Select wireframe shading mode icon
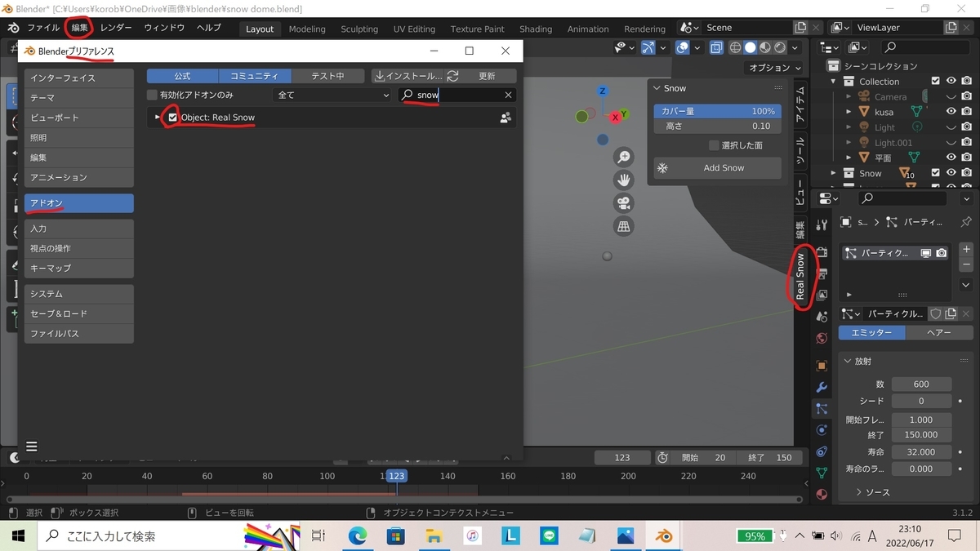980x551 pixels. pyautogui.click(x=735, y=48)
